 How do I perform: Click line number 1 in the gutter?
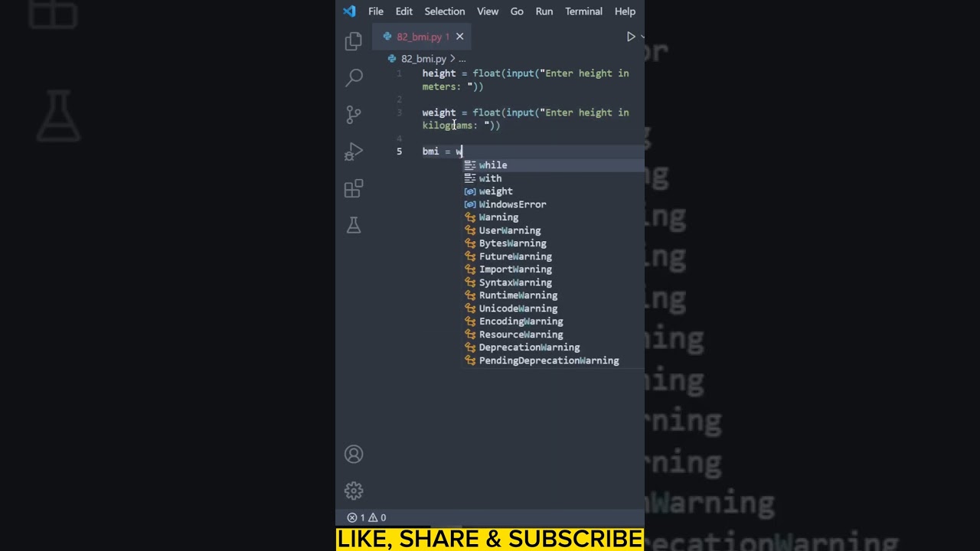coord(399,73)
